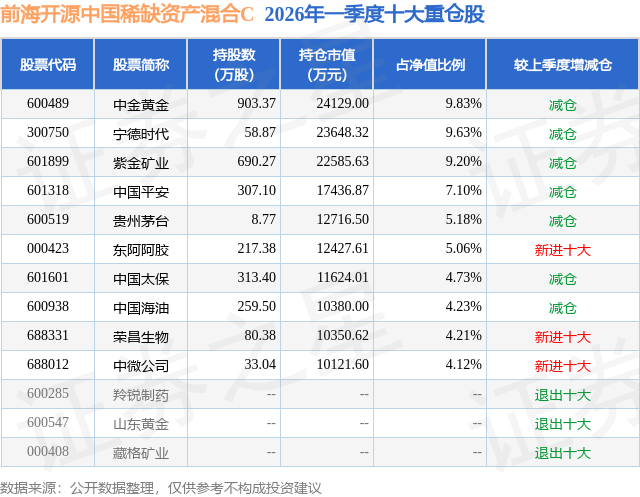
Task: Click 退出十大 in the 藏格矿业 row
Action: pos(563,453)
